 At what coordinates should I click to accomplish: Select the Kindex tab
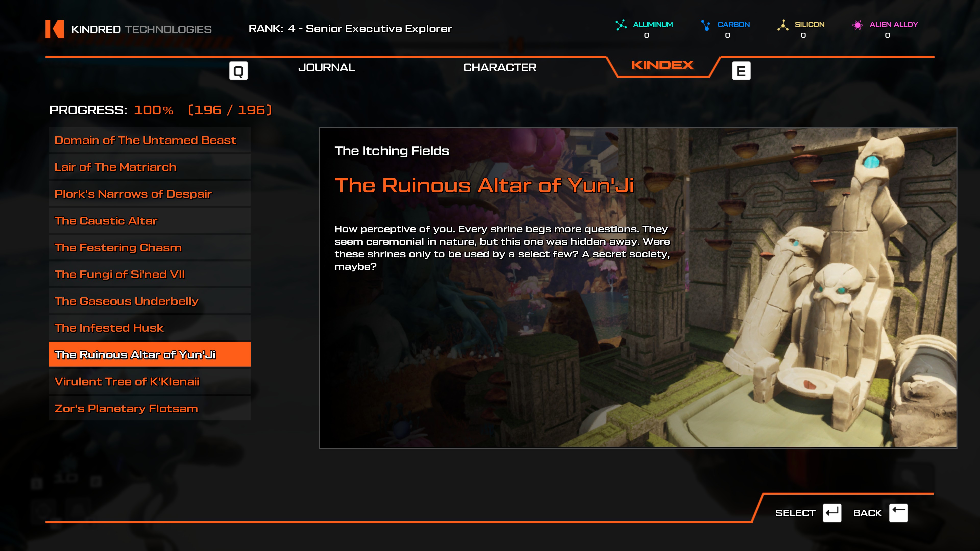pyautogui.click(x=662, y=65)
